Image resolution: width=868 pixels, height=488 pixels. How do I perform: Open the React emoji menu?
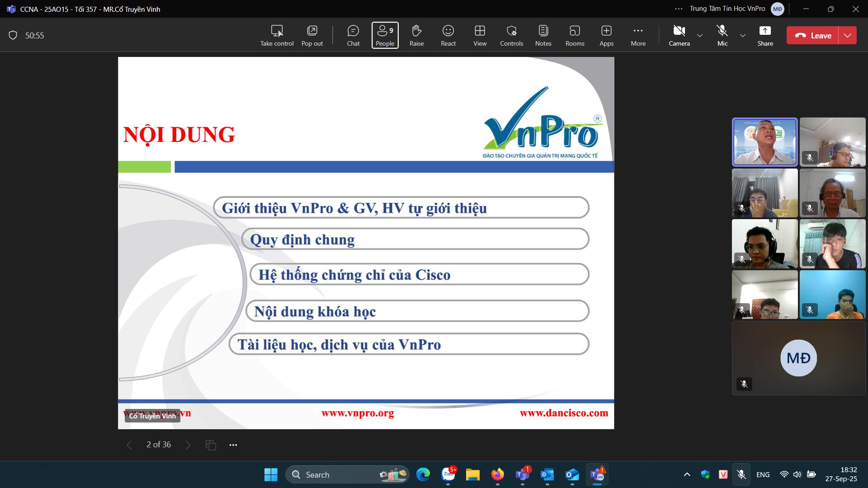(448, 35)
